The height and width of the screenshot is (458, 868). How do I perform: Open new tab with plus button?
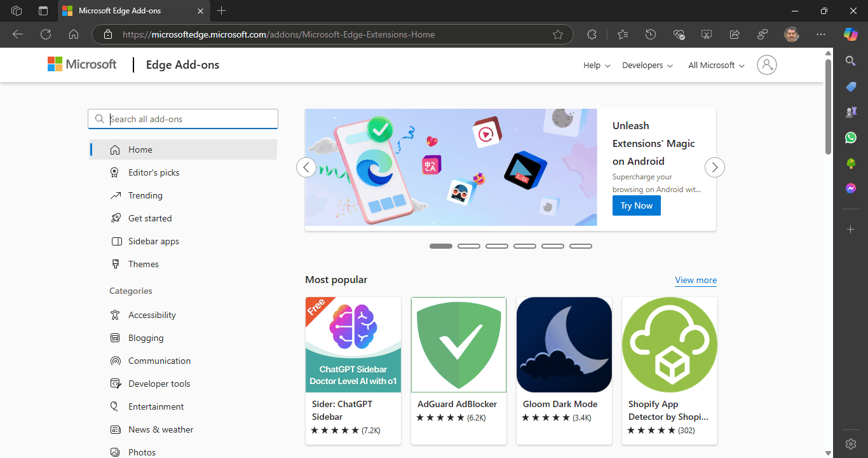[221, 11]
